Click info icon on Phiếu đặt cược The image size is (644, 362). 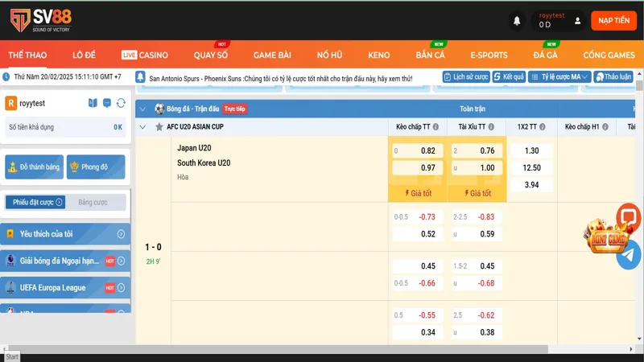pyautogui.click(x=59, y=202)
